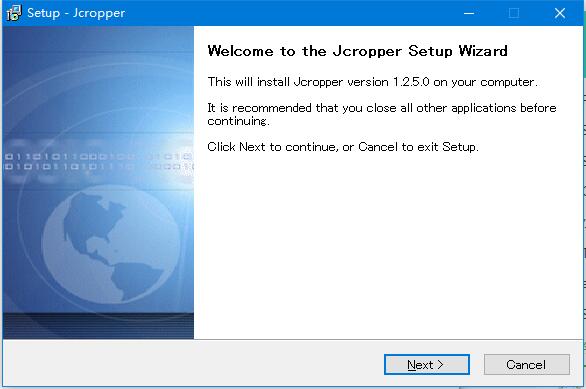Minimize the Setup - Jcropper window
Screen dimensions: 586x389
[469, 13]
